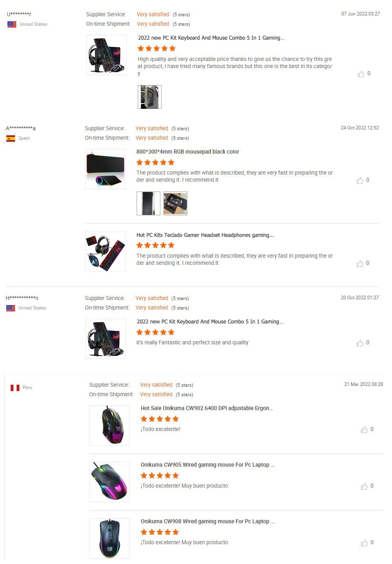392x564 pixels.
Task: Open 800*300*4mm RGB mousepad product image
Action: pos(105,169)
